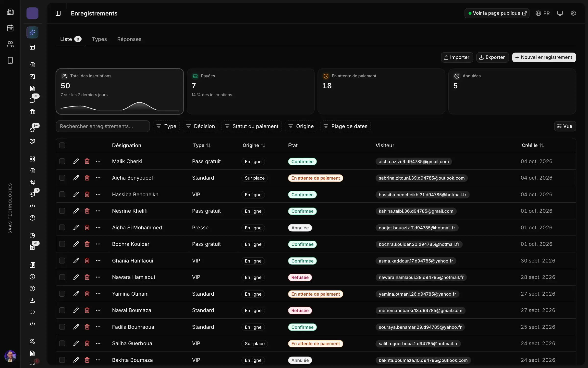Open the Plage de dates filter
Viewport: 588px width, 368px height.
tap(345, 126)
